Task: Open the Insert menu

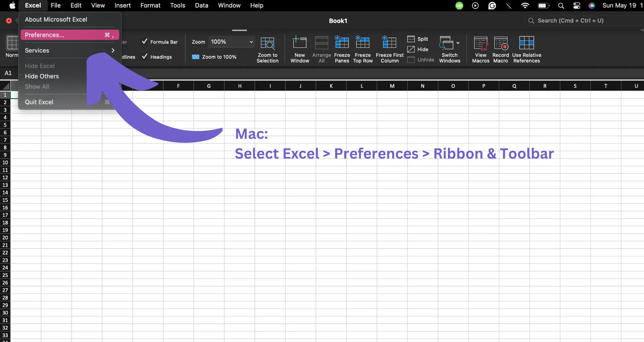Action: coord(122,5)
